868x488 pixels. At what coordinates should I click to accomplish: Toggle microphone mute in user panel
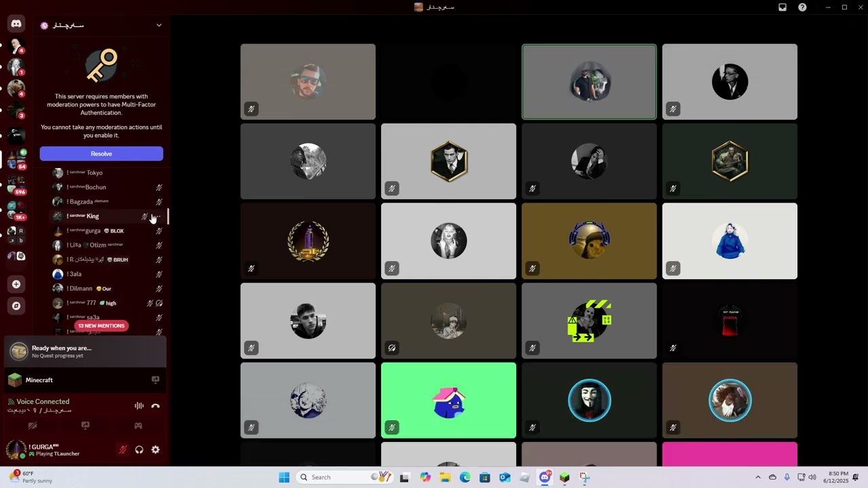click(123, 449)
